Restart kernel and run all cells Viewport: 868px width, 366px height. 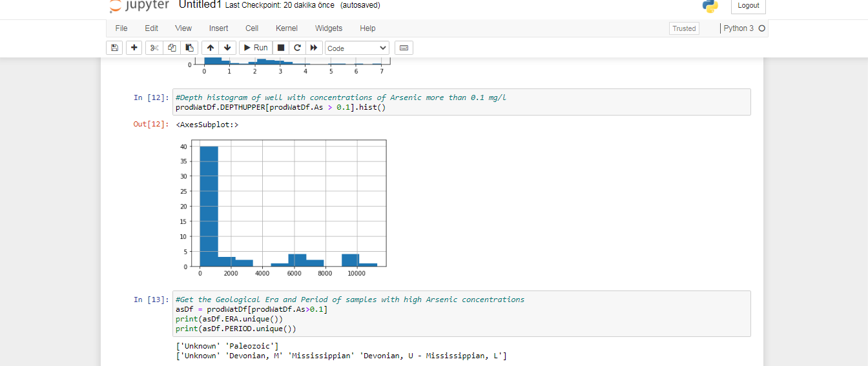click(315, 48)
